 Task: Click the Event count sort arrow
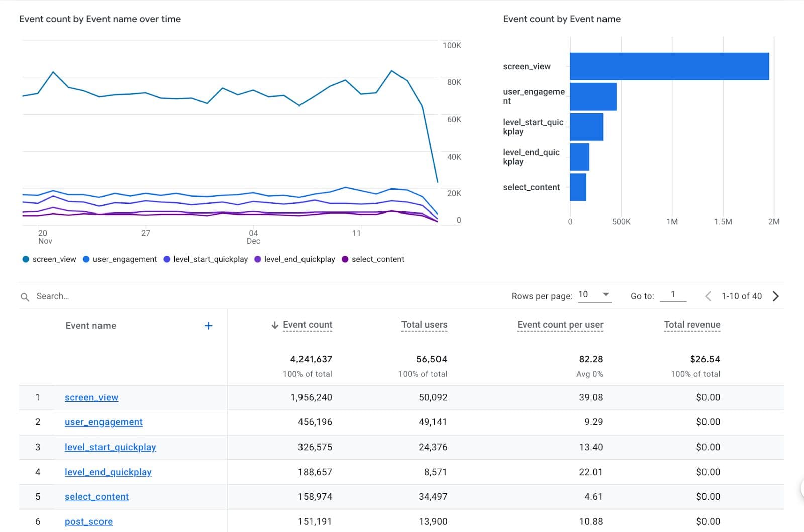pyautogui.click(x=275, y=325)
